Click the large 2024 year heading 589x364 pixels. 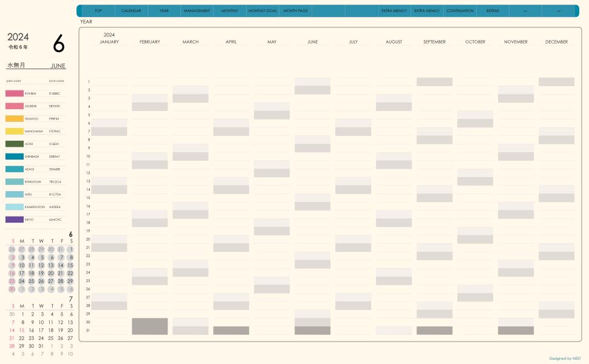pyautogui.click(x=18, y=37)
